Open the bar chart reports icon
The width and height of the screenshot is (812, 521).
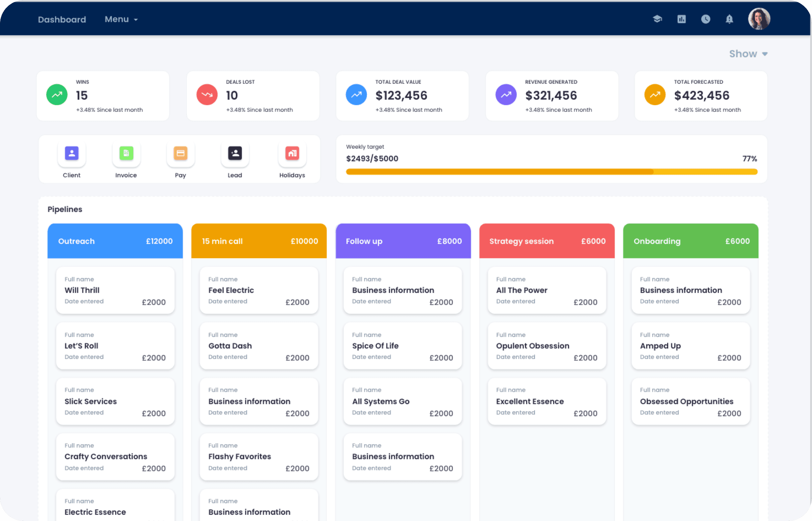tap(681, 19)
